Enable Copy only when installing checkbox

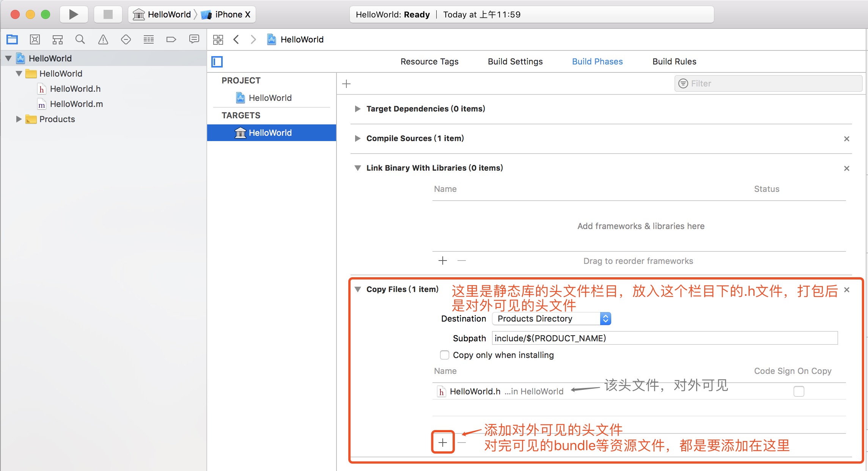pos(444,355)
